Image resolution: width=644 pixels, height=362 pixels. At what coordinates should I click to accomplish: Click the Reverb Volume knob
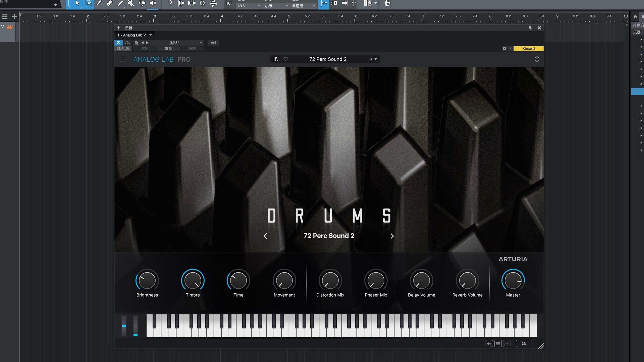[x=467, y=281]
